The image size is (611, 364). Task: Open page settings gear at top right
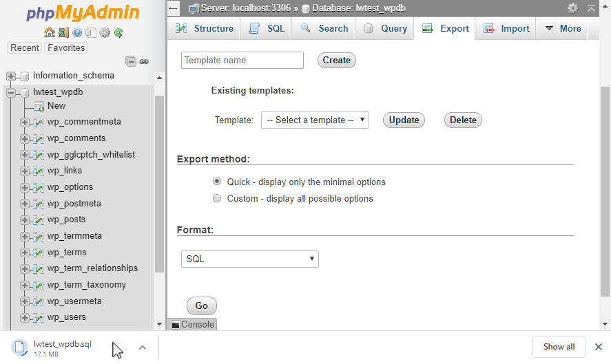(572, 8)
